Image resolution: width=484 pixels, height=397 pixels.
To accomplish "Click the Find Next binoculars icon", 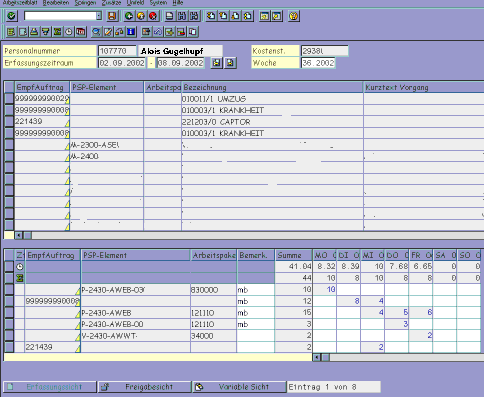I will click(x=194, y=16).
